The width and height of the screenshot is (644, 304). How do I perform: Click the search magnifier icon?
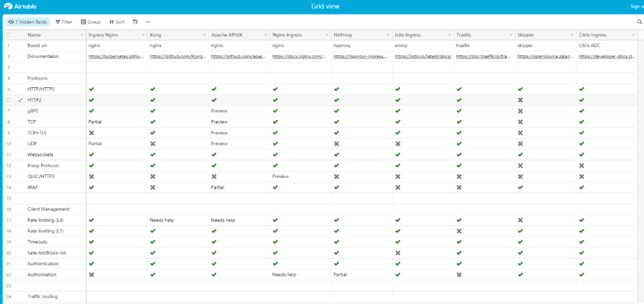point(639,22)
